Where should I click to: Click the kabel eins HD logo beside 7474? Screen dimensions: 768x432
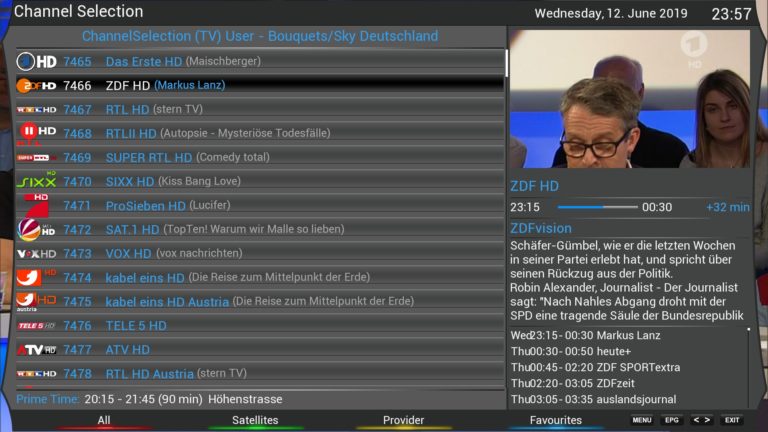[36, 277]
